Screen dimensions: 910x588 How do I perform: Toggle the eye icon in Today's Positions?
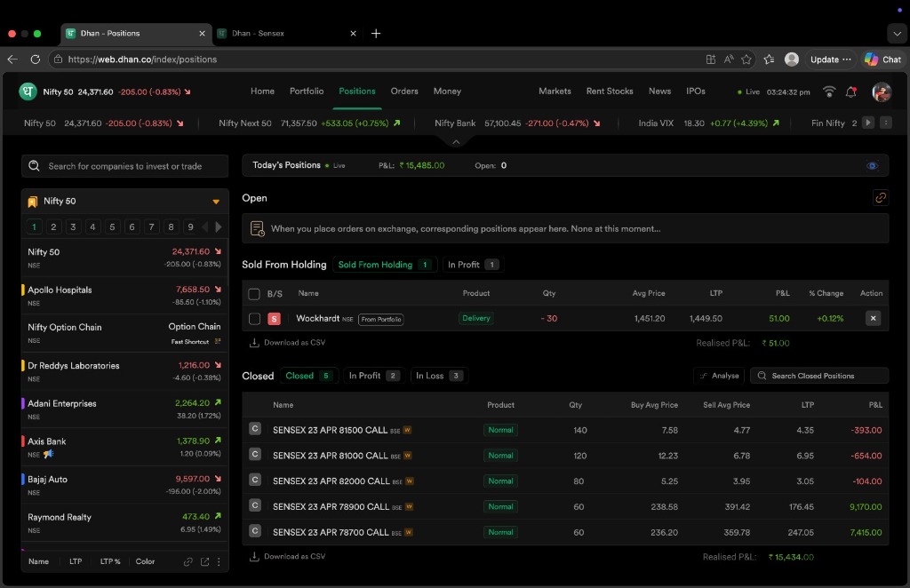(x=872, y=166)
